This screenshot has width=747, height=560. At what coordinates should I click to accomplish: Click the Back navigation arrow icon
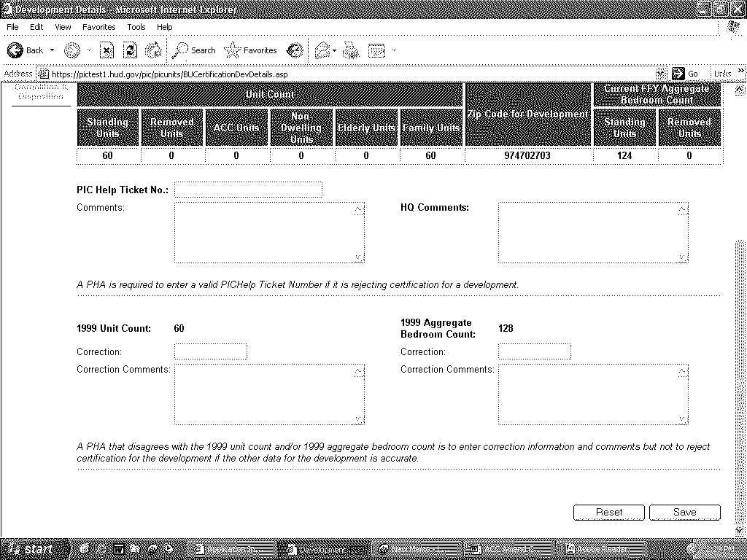(x=16, y=50)
